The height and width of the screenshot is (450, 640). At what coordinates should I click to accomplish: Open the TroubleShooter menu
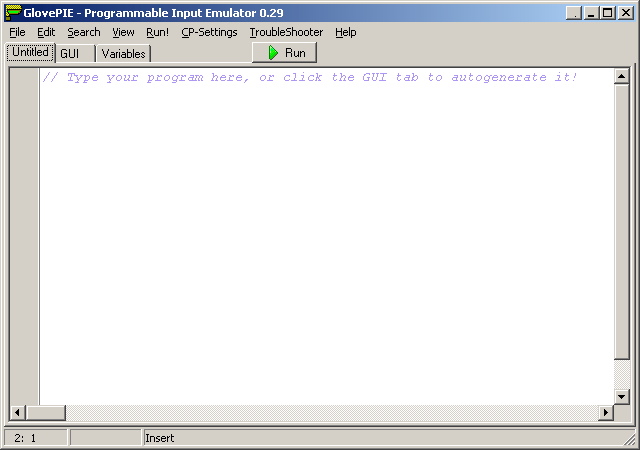coord(286,32)
